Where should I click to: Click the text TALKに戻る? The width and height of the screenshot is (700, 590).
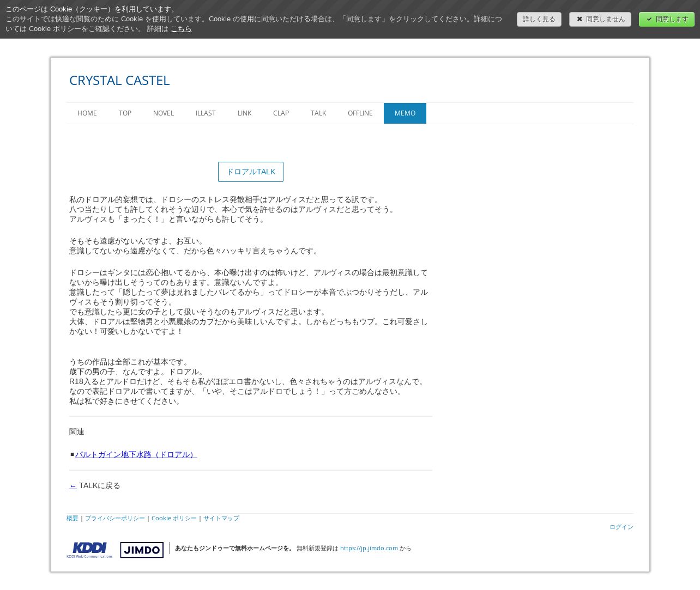(x=100, y=485)
